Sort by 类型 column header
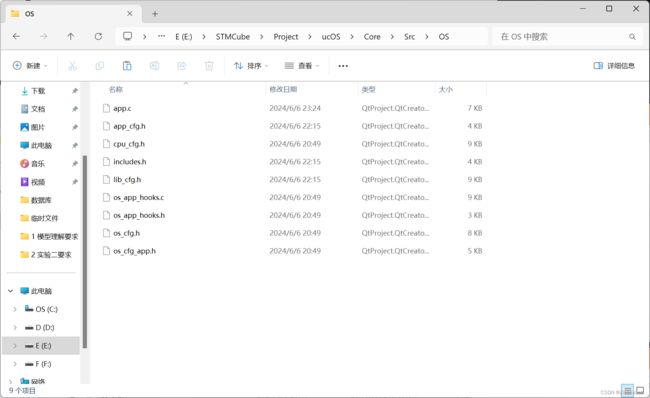 (368, 89)
